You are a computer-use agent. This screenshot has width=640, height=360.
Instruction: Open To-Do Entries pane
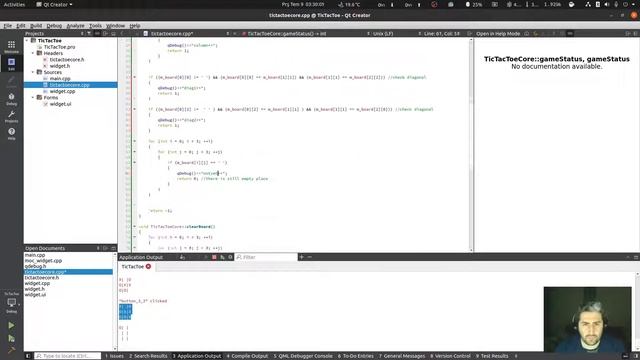pos(356,356)
